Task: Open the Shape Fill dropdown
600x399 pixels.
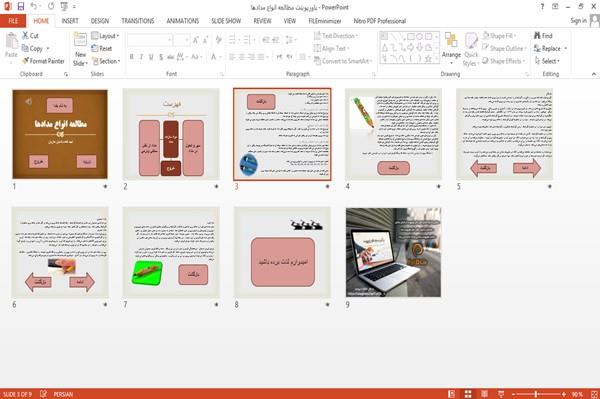Action: (499, 36)
